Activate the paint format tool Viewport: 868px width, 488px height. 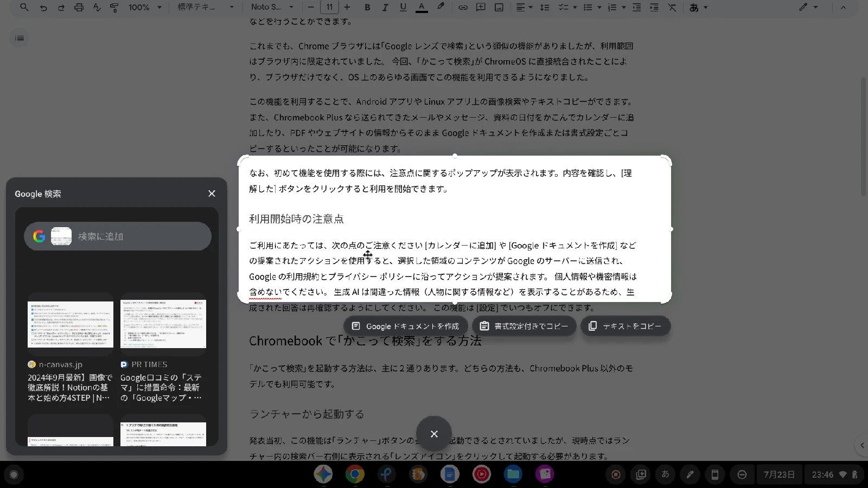pyautogui.click(x=114, y=7)
